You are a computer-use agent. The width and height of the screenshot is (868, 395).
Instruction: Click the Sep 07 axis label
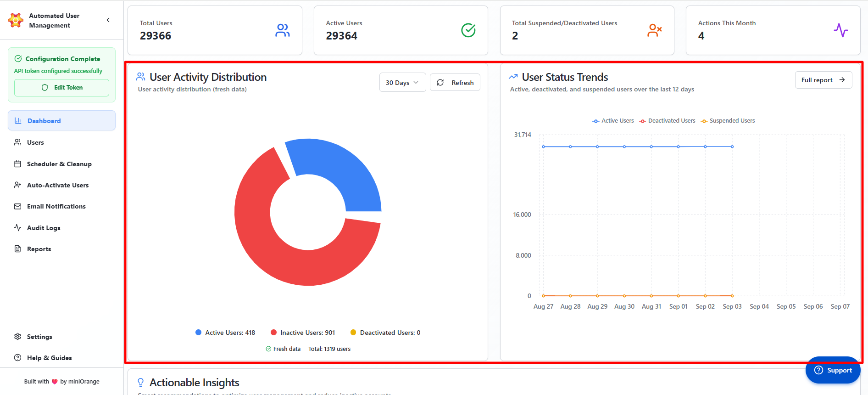click(840, 306)
